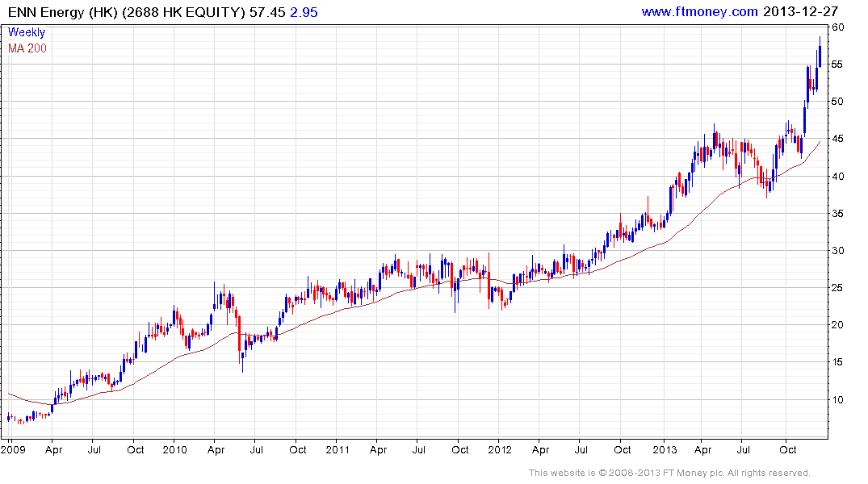Click the 2012 year axis label
Image resolution: width=868 pixels, height=484 pixels.
[500, 449]
